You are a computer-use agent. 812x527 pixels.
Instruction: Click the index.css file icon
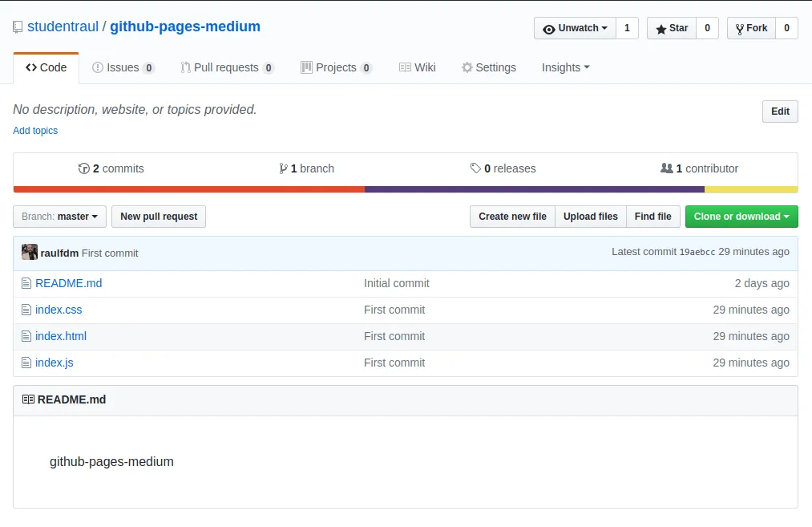tap(26, 310)
